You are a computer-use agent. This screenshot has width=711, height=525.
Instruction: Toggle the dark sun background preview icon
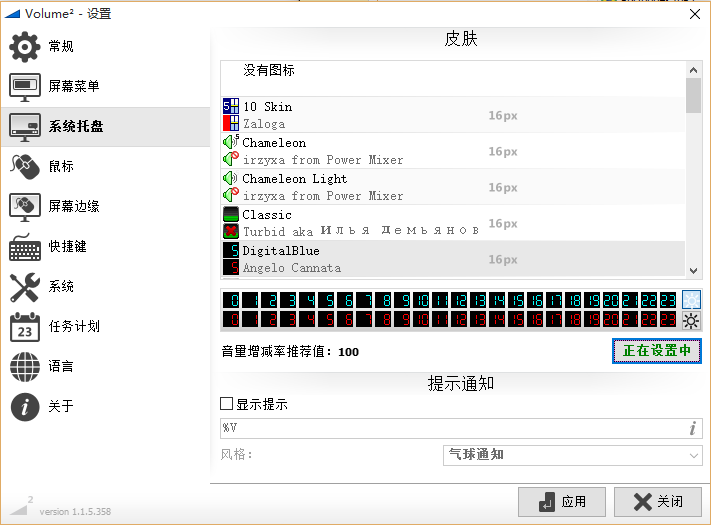[x=691, y=321]
